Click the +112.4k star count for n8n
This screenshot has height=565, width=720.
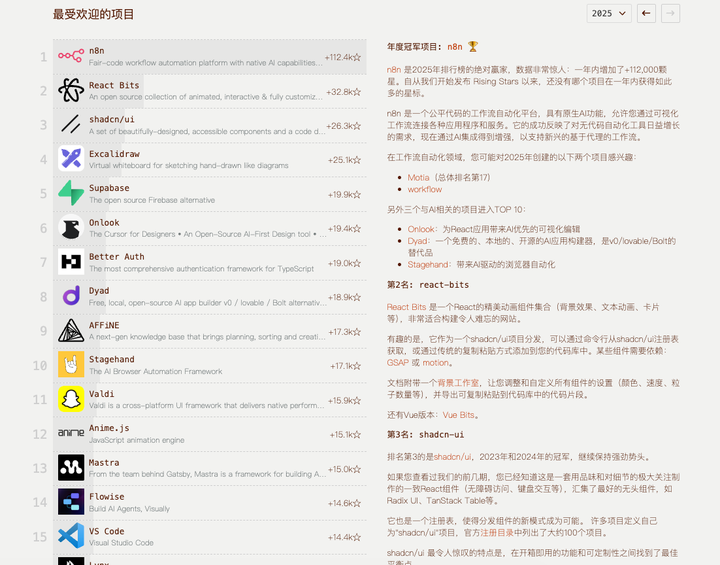[x=343, y=57]
